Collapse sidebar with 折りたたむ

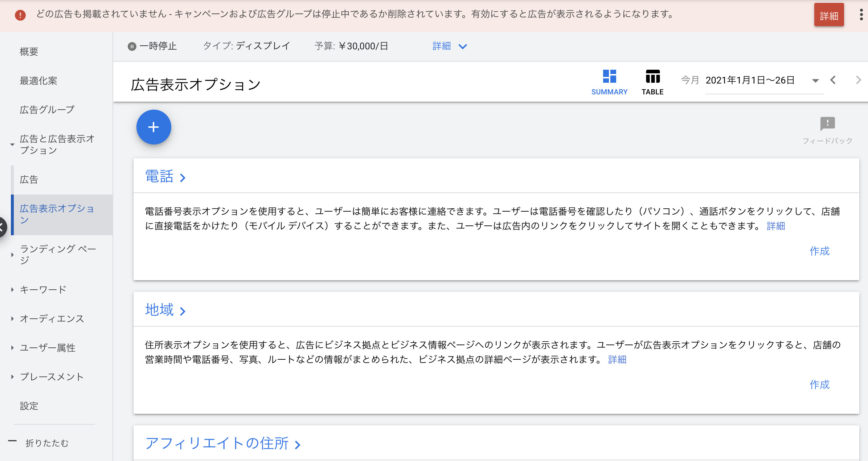coord(46,443)
